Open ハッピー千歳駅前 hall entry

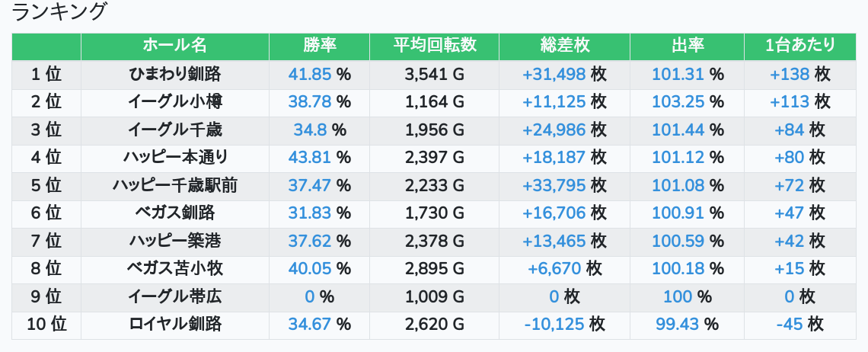pyautogui.click(x=175, y=185)
